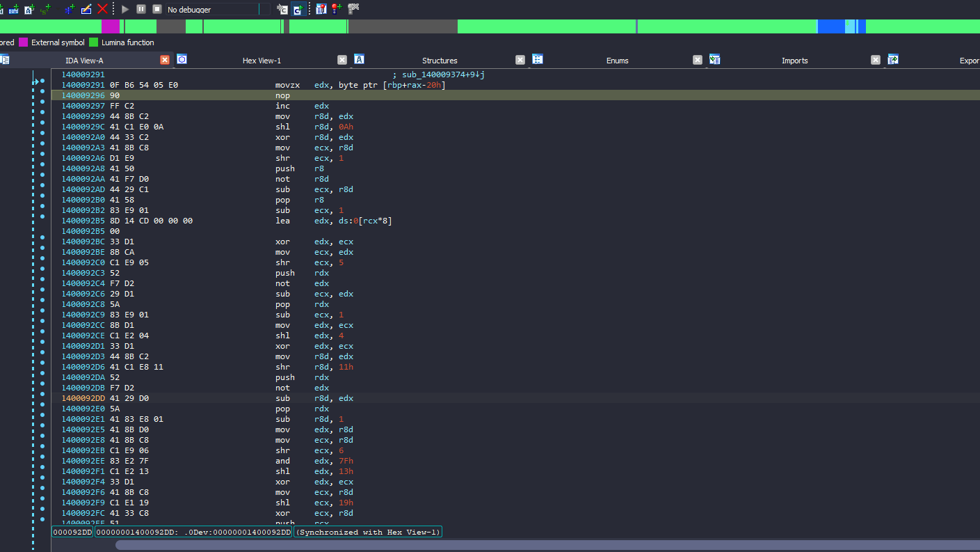Select the nop instruction at 140009296
Image resolution: width=980 pixels, height=552 pixels.
pyautogui.click(x=282, y=95)
